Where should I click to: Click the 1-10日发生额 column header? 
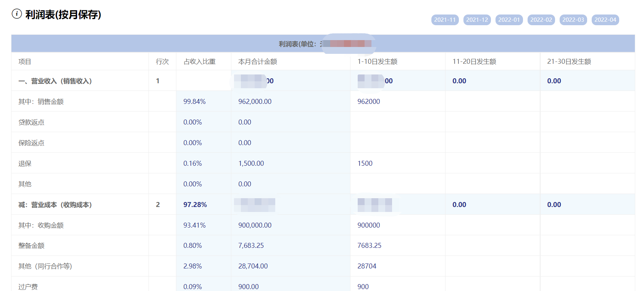pyautogui.click(x=377, y=61)
